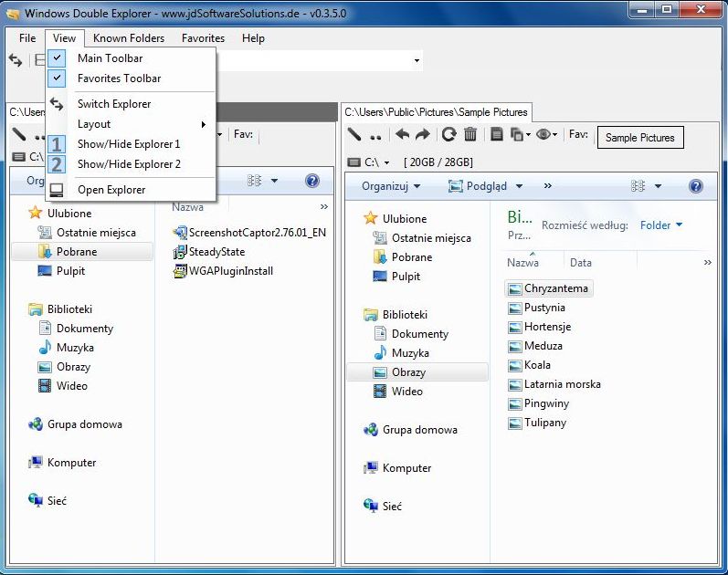The height and width of the screenshot is (575, 728).
Task: Select the Koala picture
Action: pos(529,365)
